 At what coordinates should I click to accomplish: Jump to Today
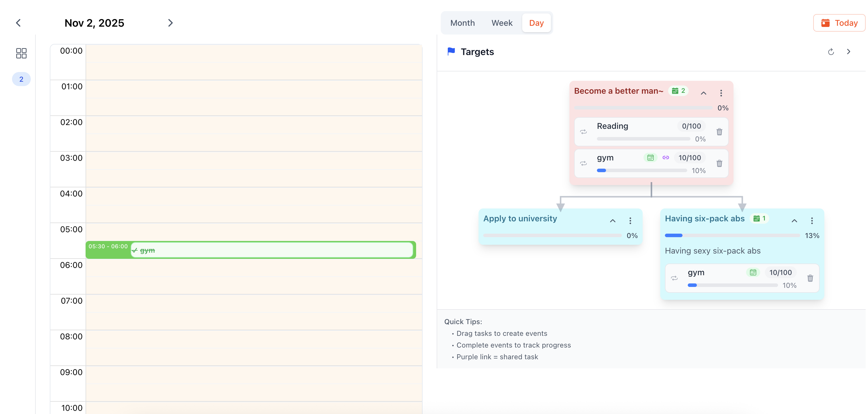pyautogui.click(x=839, y=23)
